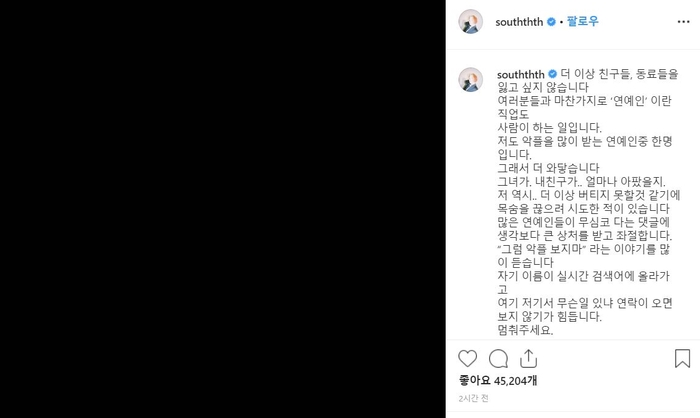This screenshot has width=700, height=418.
Task: Click the verified badge in the caption
Action: coord(552,74)
